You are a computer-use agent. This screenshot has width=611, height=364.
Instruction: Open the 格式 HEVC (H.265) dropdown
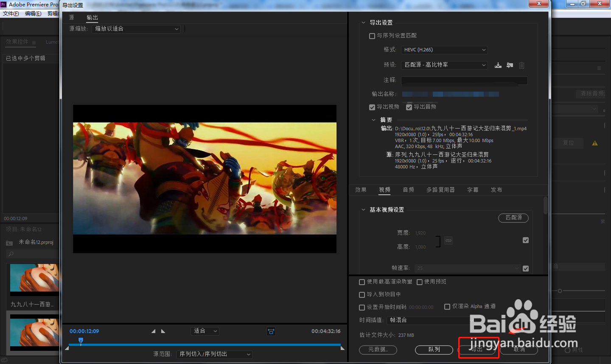(x=444, y=50)
